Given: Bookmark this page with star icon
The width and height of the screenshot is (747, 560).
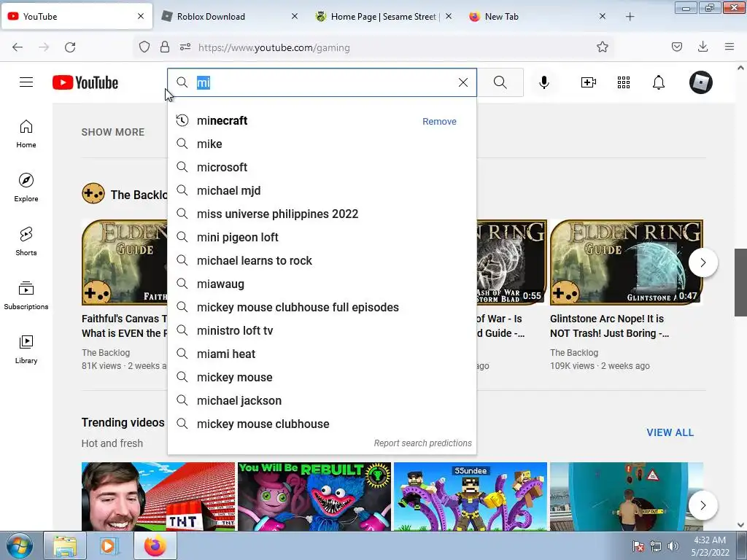Looking at the screenshot, I should pos(602,47).
